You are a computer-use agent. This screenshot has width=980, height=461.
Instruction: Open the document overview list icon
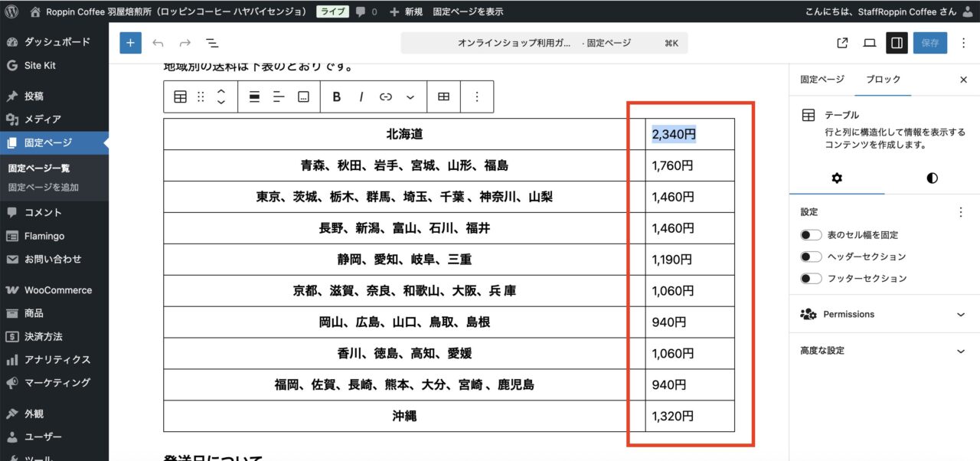click(x=211, y=43)
